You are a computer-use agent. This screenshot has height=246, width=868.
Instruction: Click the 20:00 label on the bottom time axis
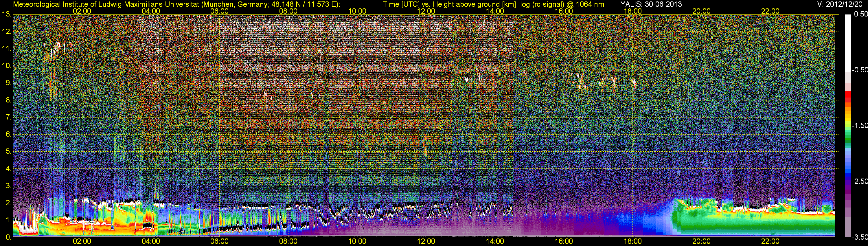click(x=702, y=241)
